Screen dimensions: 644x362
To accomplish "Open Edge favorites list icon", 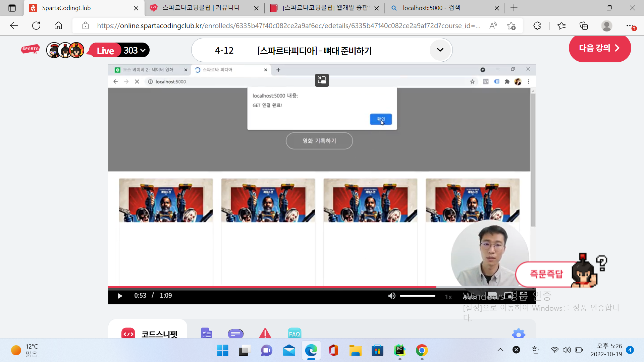I will click(x=561, y=26).
